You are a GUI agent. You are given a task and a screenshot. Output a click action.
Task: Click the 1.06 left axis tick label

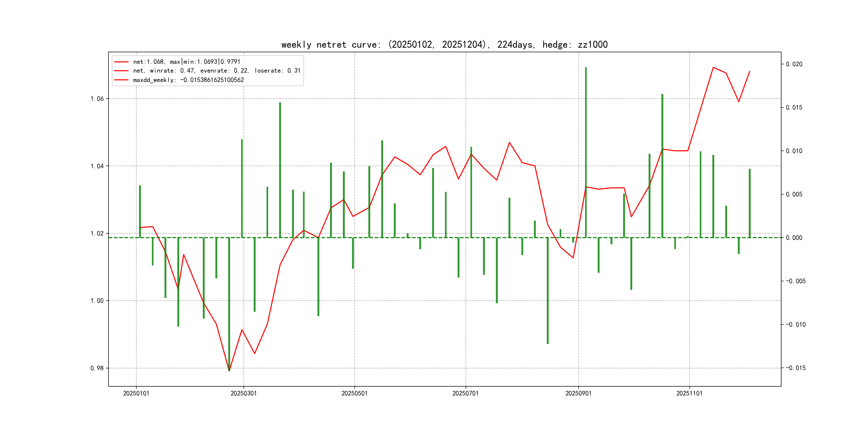[97, 99]
